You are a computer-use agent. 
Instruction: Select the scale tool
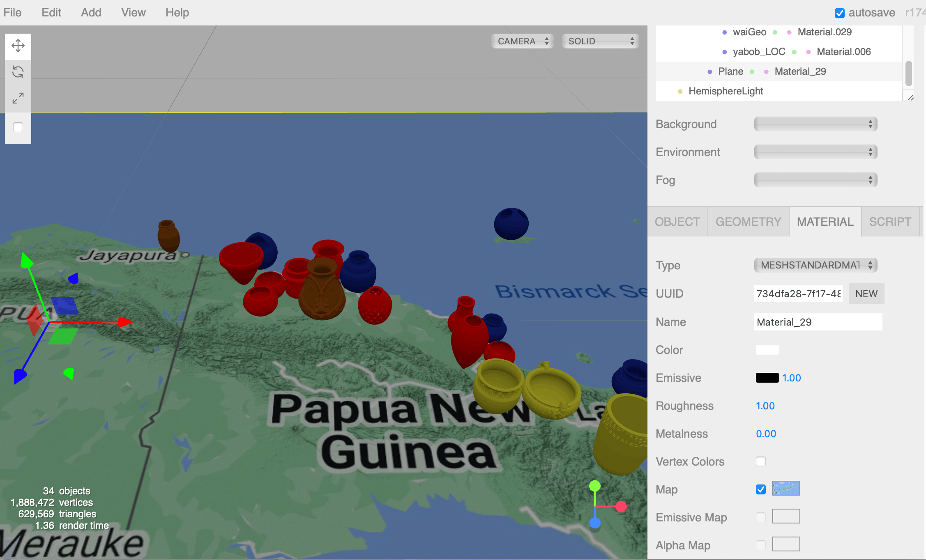click(x=18, y=98)
